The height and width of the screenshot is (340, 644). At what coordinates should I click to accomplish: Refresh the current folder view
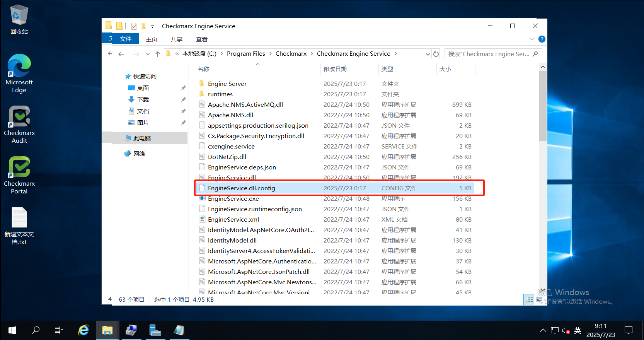pos(436,54)
